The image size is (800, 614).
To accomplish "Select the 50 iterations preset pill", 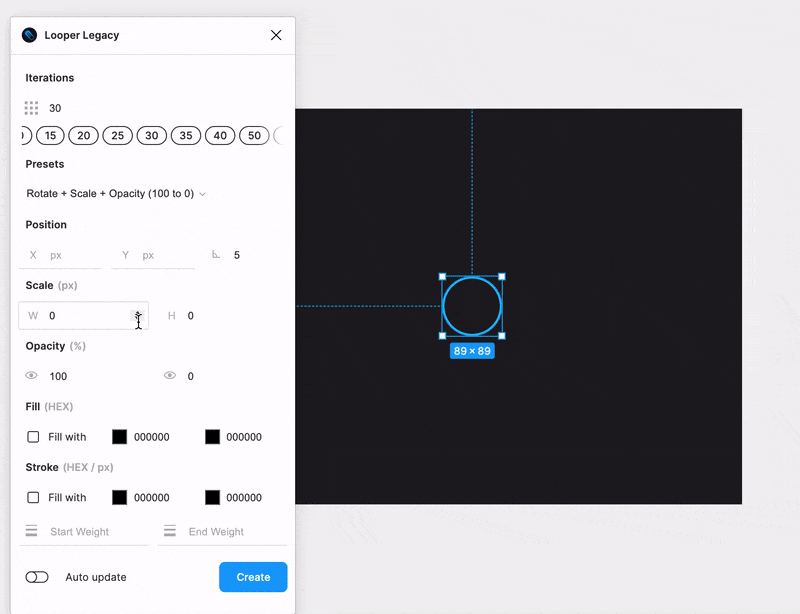I will tap(255, 136).
